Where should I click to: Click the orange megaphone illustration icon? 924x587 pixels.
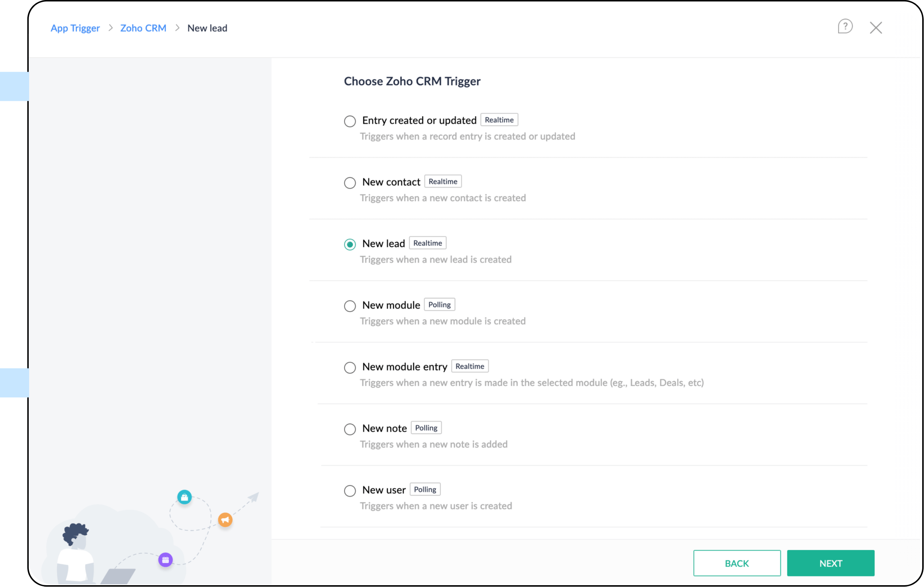coord(225,520)
